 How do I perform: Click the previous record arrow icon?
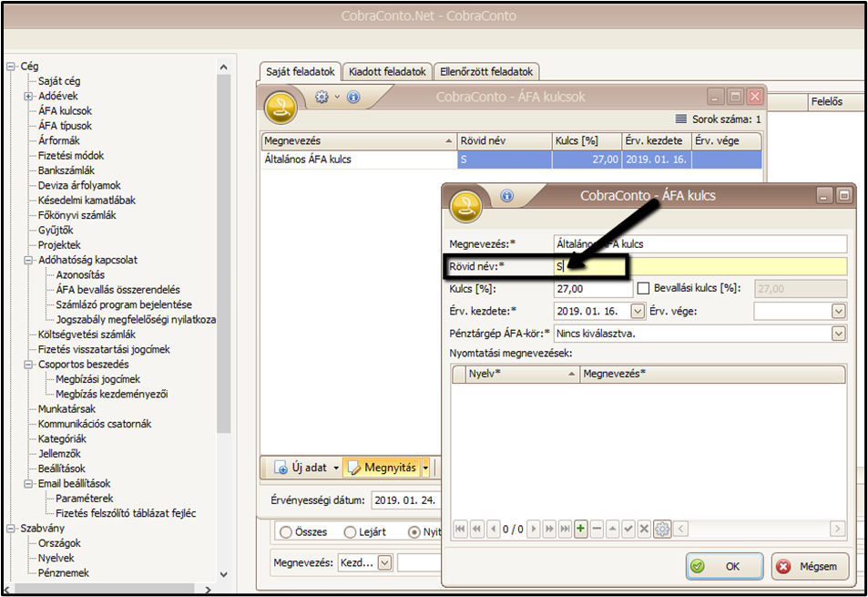494,529
